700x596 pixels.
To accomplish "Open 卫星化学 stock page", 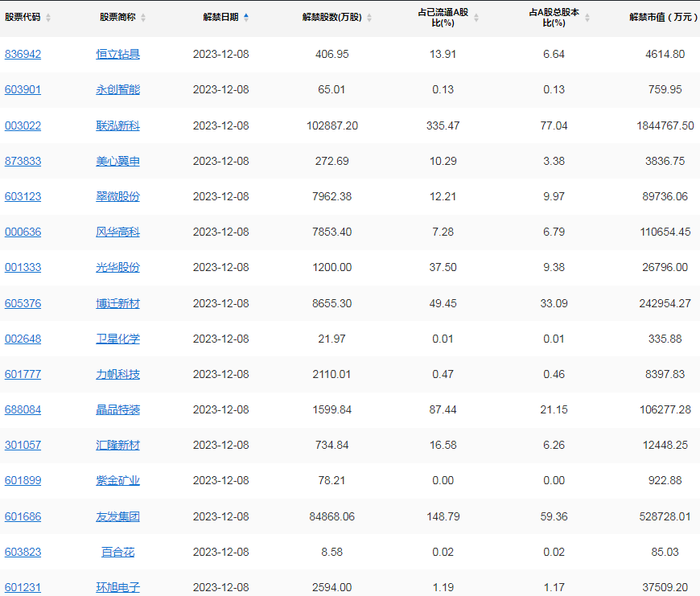I will pyautogui.click(x=117, y=339).
